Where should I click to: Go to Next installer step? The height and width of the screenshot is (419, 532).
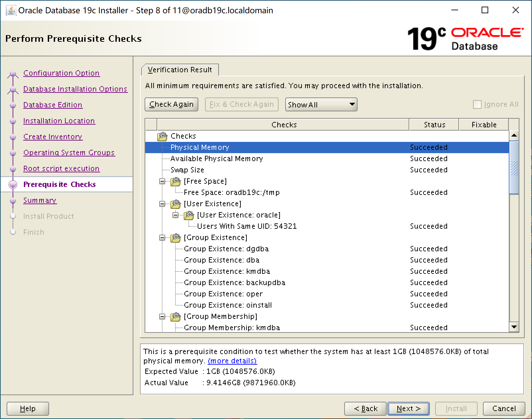click(x=409, y=408)
